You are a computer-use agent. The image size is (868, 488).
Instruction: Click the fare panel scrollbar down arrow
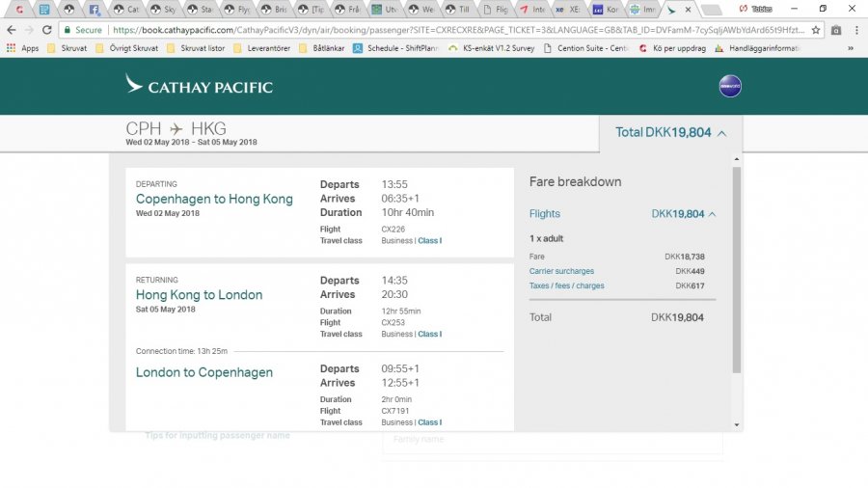click(x=737, y=424)
